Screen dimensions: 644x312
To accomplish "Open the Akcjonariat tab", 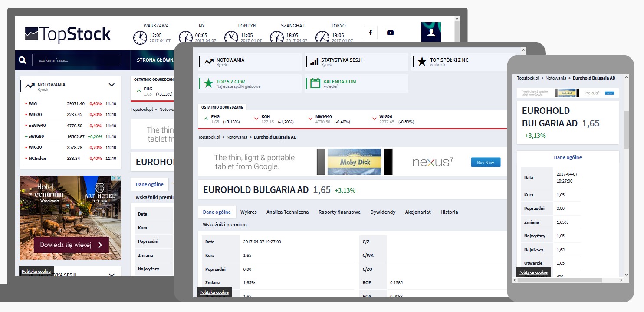I will [418, 212].
